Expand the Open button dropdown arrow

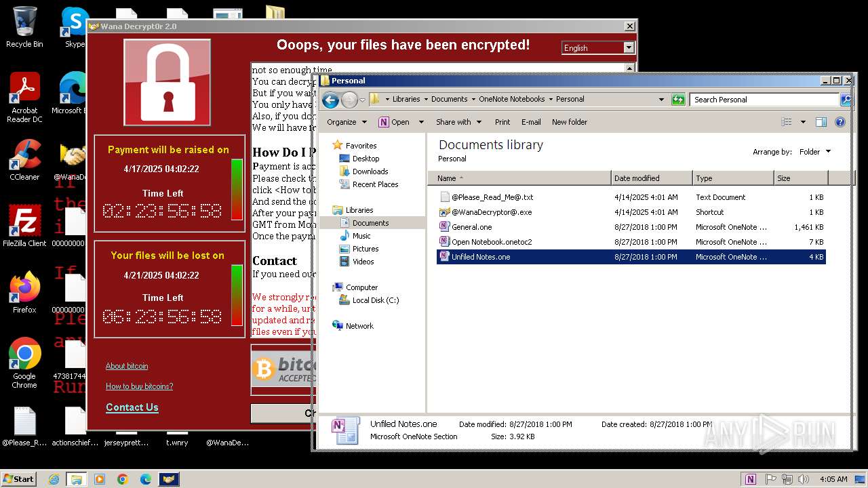421,122
